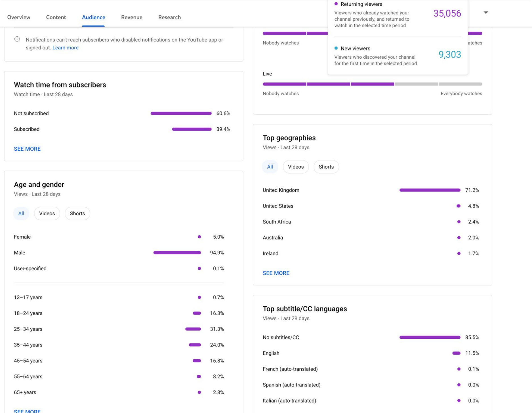Click the Top subtitle/CC languages heading
Screen dimensions: 532x413
point(305,309)
